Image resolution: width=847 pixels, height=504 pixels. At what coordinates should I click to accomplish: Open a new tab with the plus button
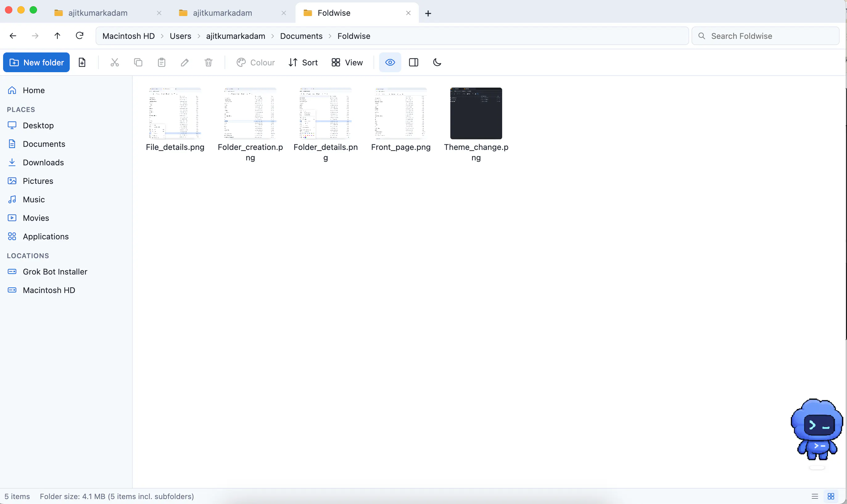(x=428, y=13)
